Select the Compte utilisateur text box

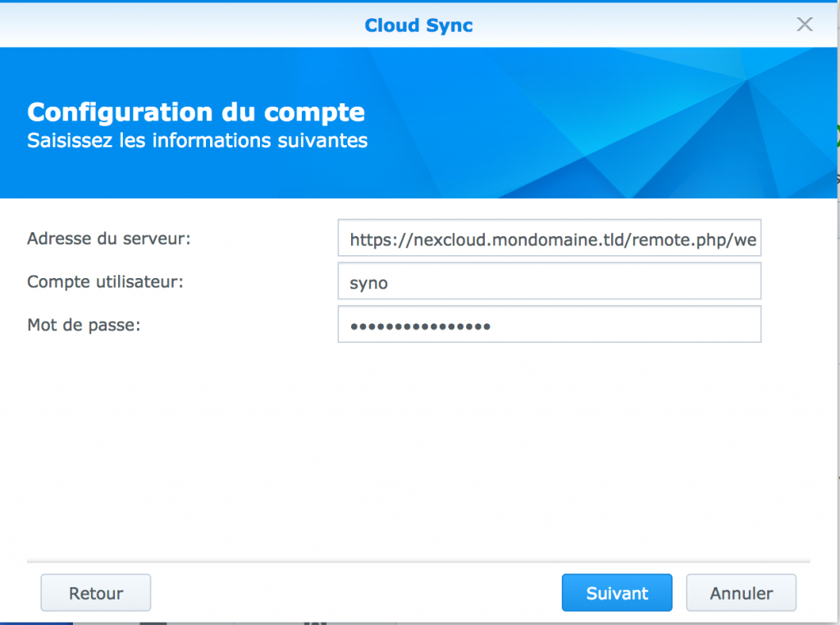click(x=550, y=281)
